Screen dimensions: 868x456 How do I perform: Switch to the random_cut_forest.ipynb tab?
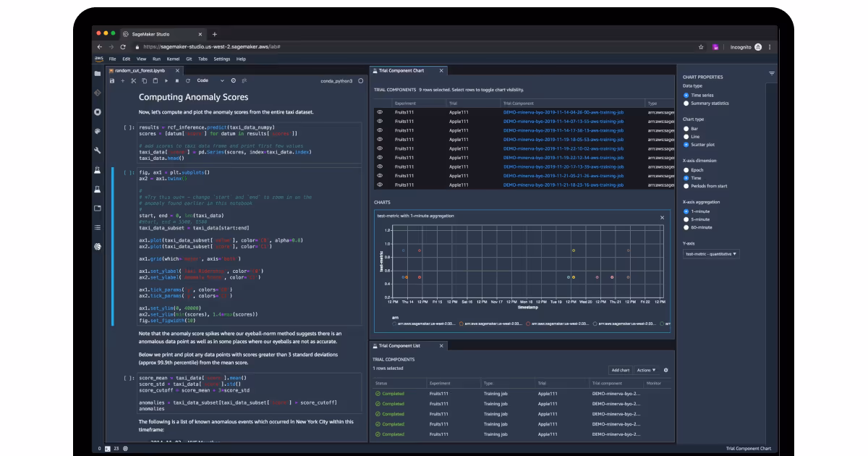point(140,70)
